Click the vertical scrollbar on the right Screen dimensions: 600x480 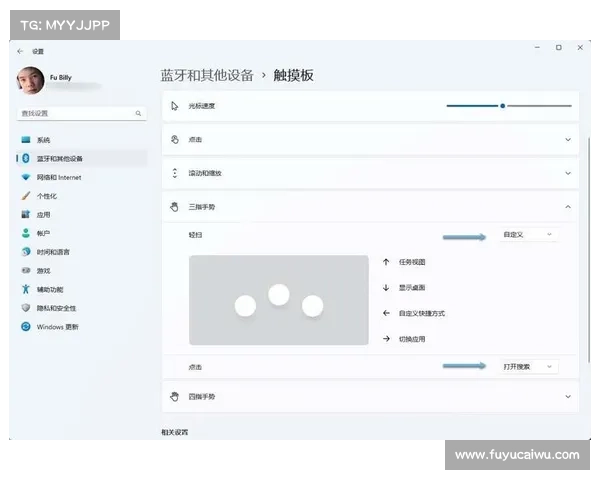(589, 249)
